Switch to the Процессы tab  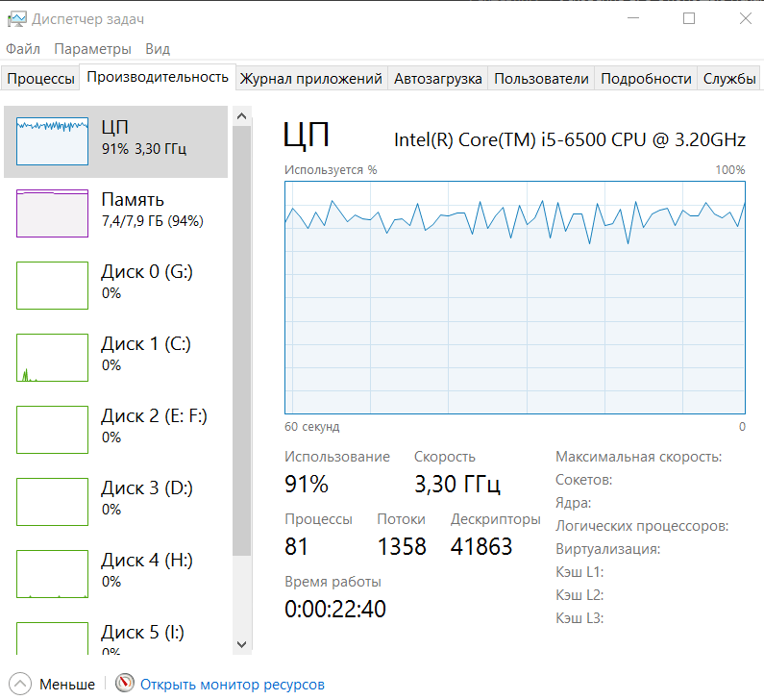[41, 79]
